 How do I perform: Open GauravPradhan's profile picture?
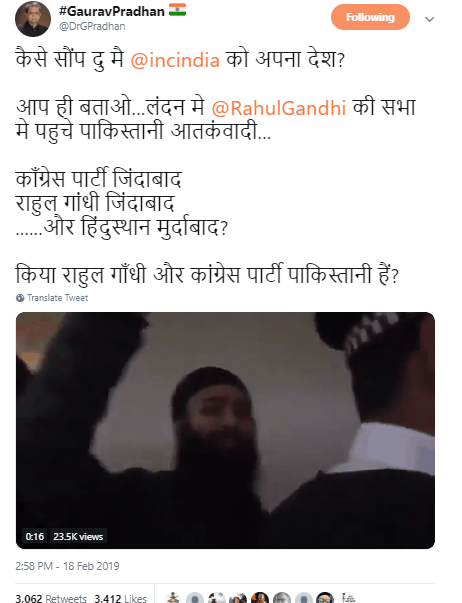[x=33, y=19]
